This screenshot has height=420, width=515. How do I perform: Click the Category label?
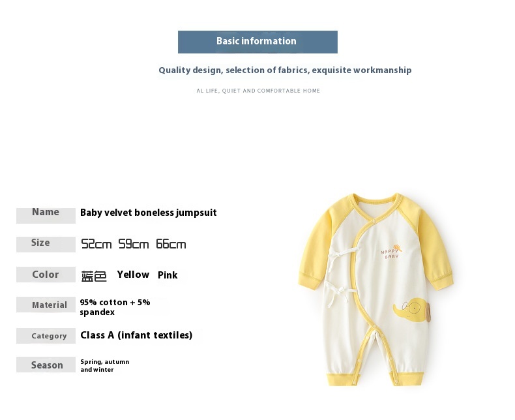click(x=50, y=336)
